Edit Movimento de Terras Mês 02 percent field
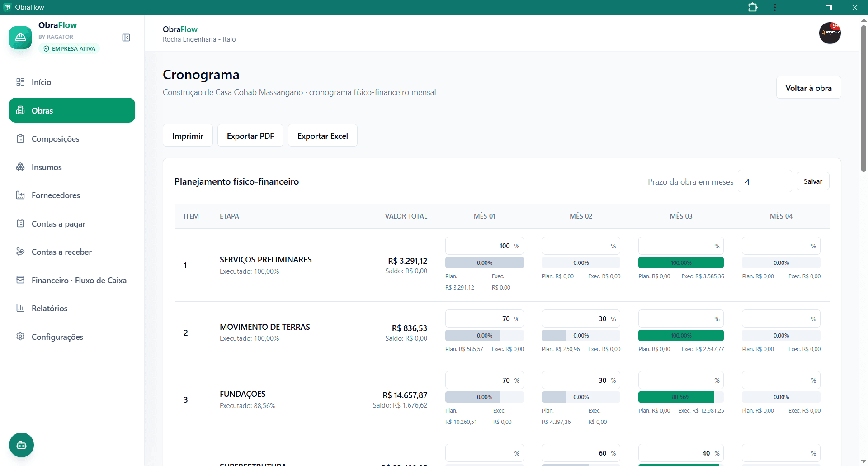This screenshot has height=466, width=868. click(581, 319)
